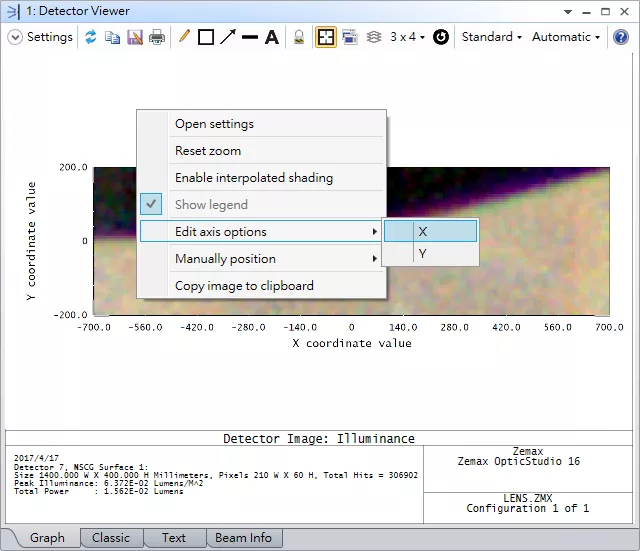This screenshot has width=640, height=551.
Task: Click the print icon
Action: [157, 37]
